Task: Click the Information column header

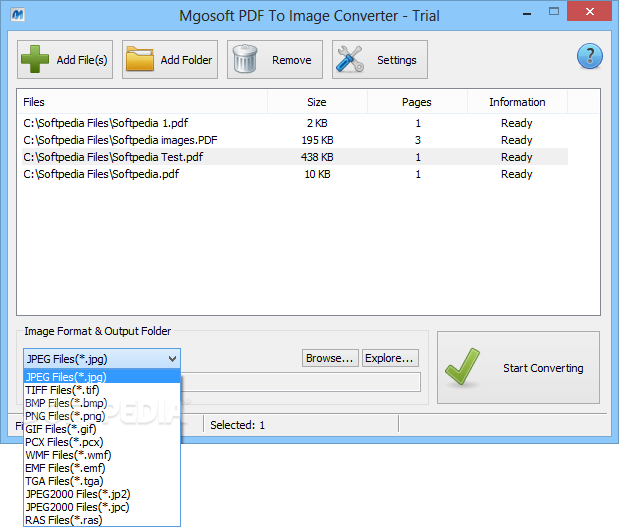Action: click(517, 102)
